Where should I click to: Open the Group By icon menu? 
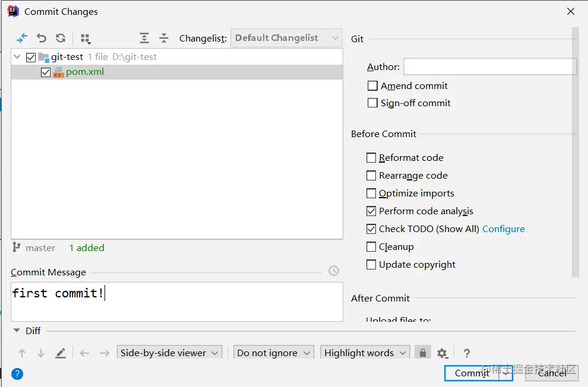[x=86, y=39]
